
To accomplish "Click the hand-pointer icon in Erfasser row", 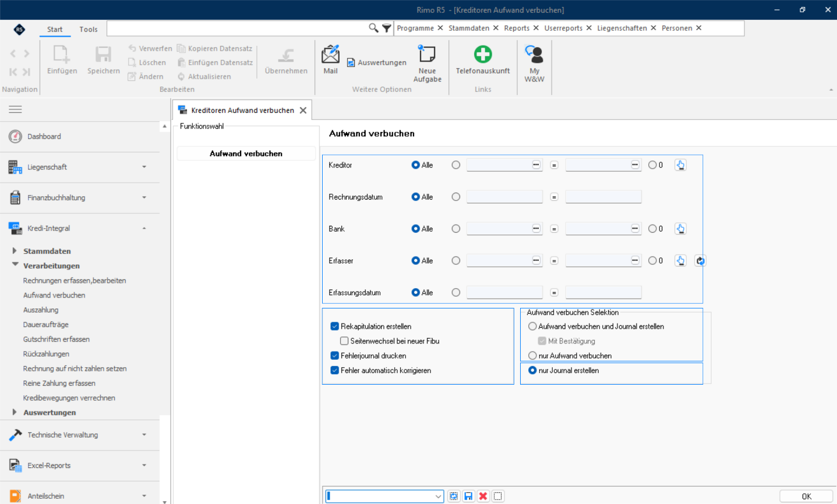I will pos(680,261).
